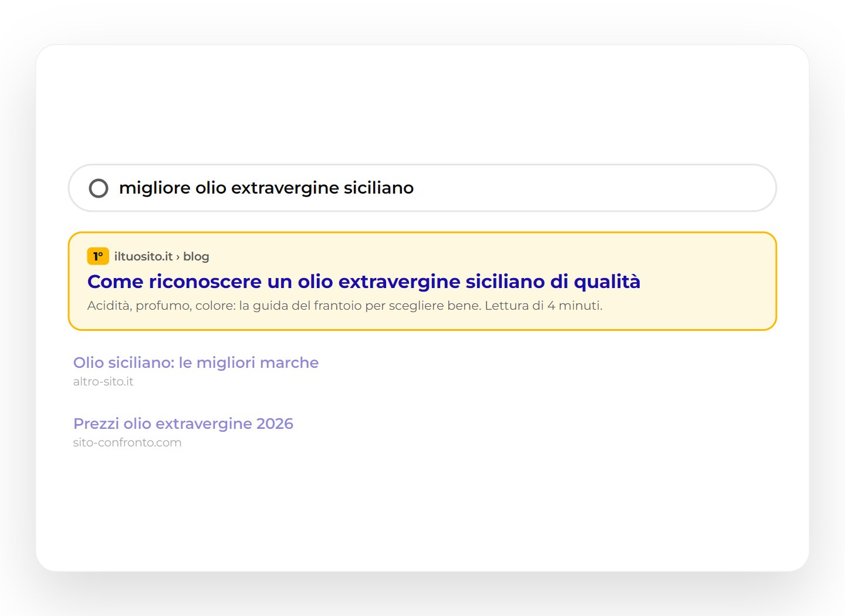
Task: Click the snippet text 'Acidità, profumo, colore…'
Action: (x=345, y=306)
